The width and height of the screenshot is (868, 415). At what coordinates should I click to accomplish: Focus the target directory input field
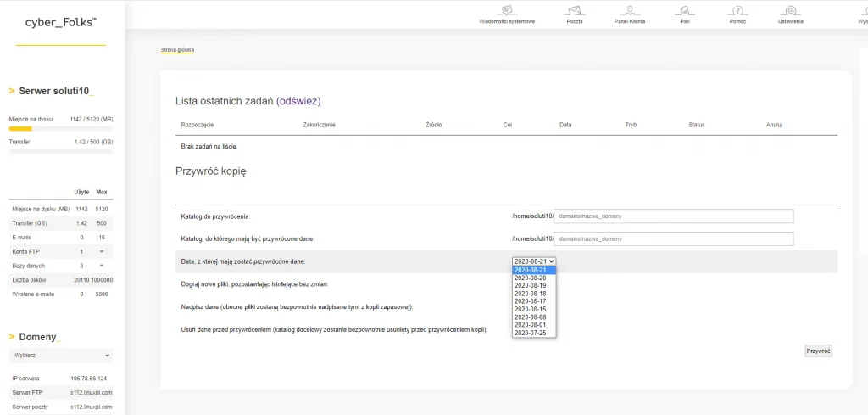(x=674, y=238)
